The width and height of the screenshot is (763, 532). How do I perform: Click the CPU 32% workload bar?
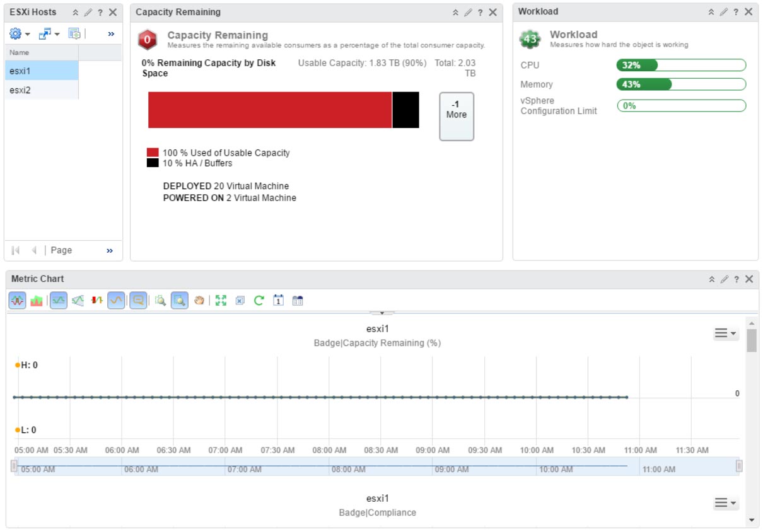pos(681,66)
